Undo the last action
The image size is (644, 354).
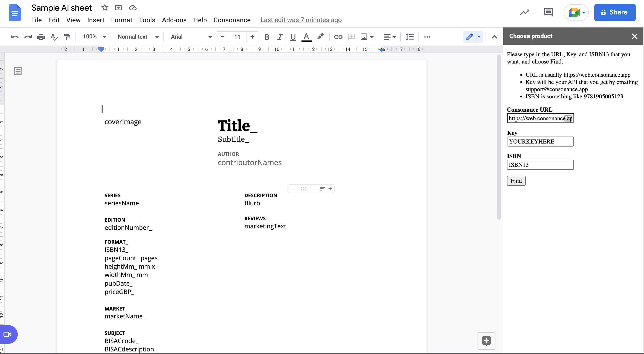coord(14,37)
